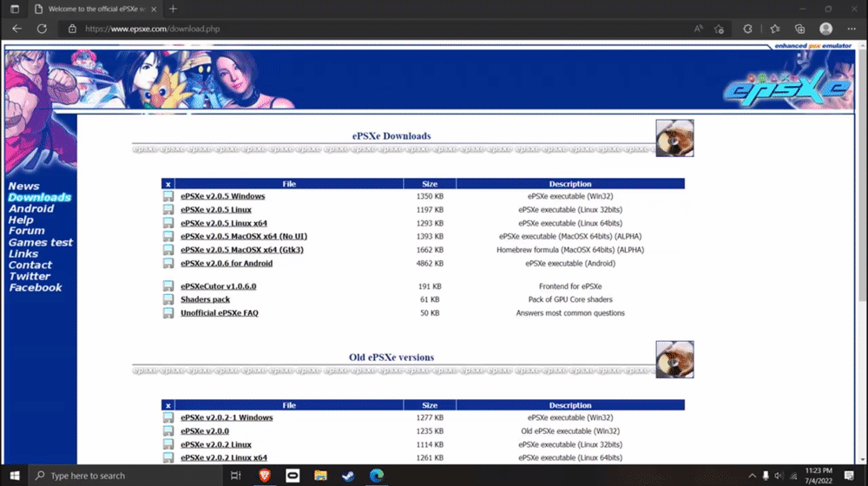
Task: Open Android section in sidebar
Action: pos(31,208)
